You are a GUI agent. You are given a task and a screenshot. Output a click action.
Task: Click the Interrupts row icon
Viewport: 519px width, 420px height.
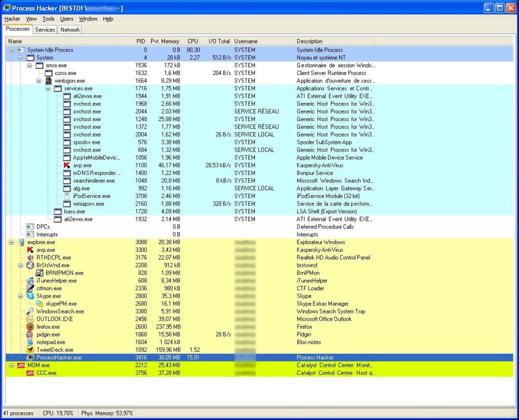tap(30, 235)
